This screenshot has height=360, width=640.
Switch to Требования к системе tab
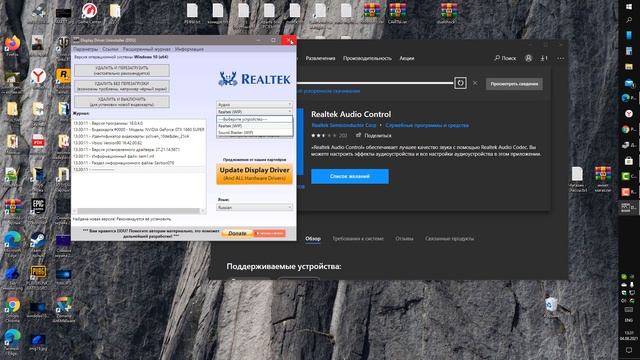point(358,238)
